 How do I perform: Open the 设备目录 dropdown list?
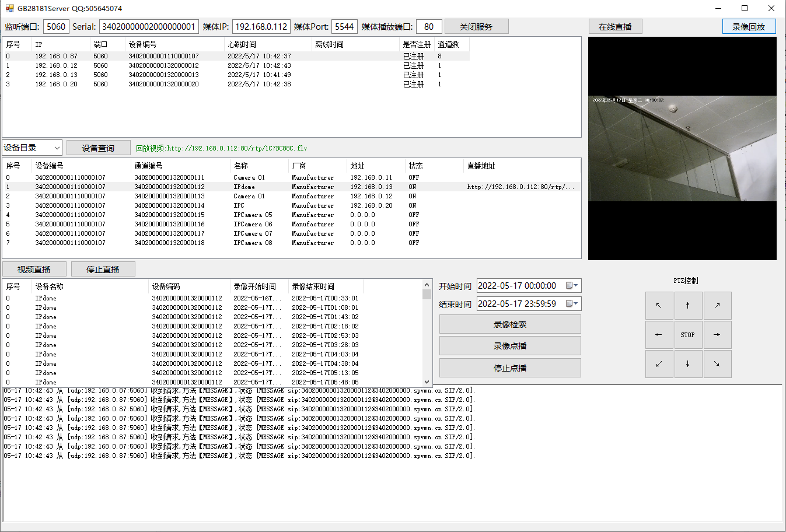point(57,148)
